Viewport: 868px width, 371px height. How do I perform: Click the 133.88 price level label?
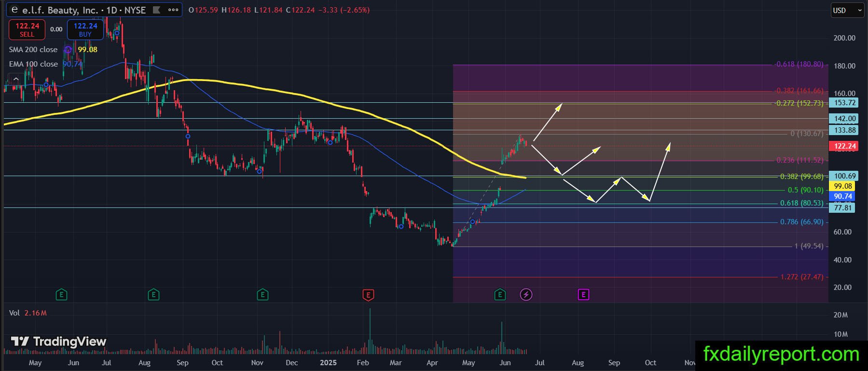pyautogui.click(x=843, y=130)
